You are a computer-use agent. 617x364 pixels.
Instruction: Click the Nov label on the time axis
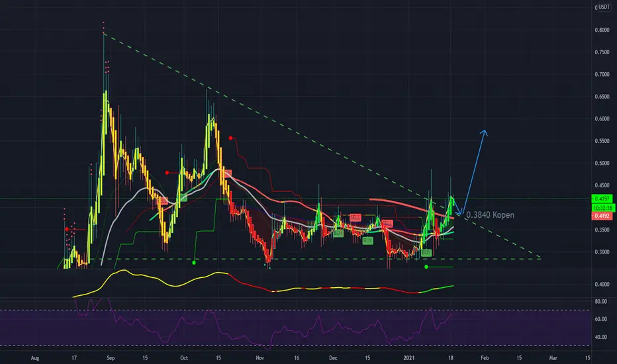click(260, 358)
